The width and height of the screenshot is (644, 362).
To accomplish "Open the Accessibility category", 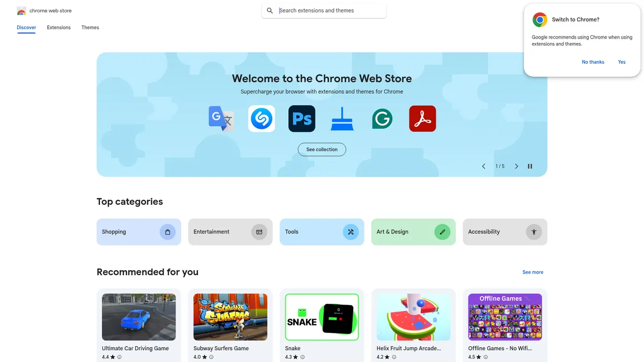I will (x=505, y=232).
